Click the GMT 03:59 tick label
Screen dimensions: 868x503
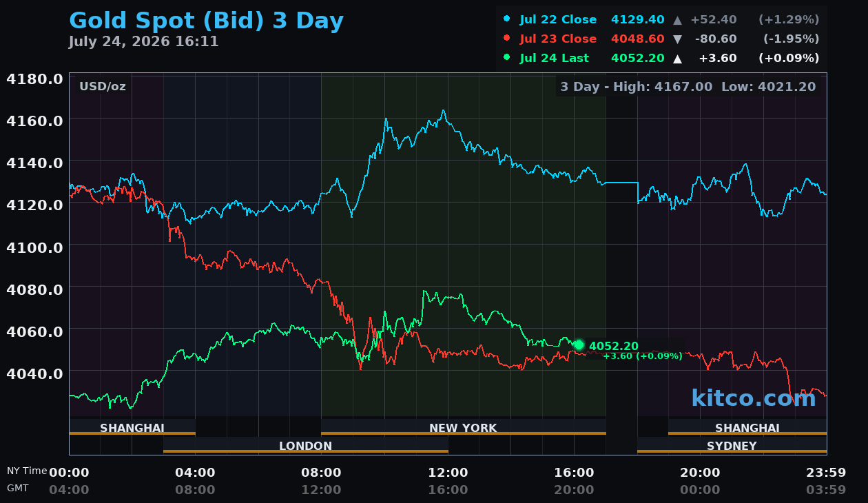click(826, 490)
